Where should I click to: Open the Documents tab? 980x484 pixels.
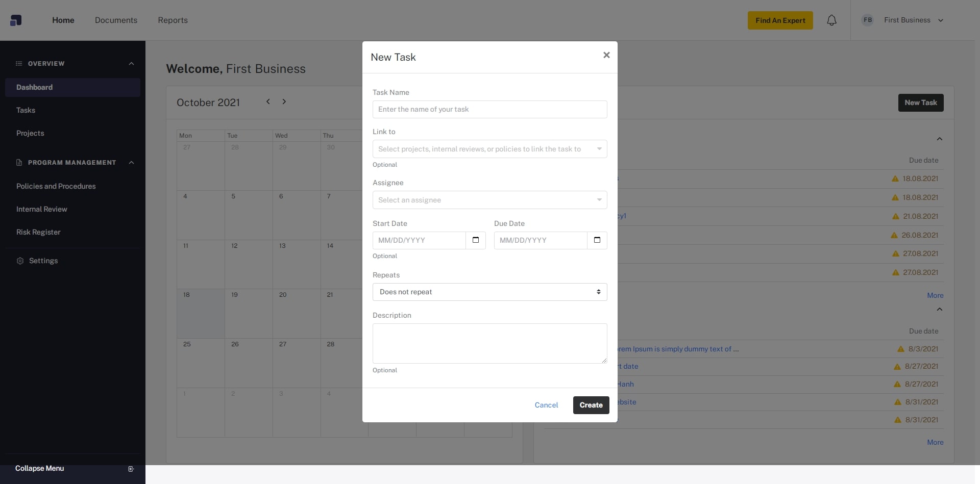click(x=116, y=20)
